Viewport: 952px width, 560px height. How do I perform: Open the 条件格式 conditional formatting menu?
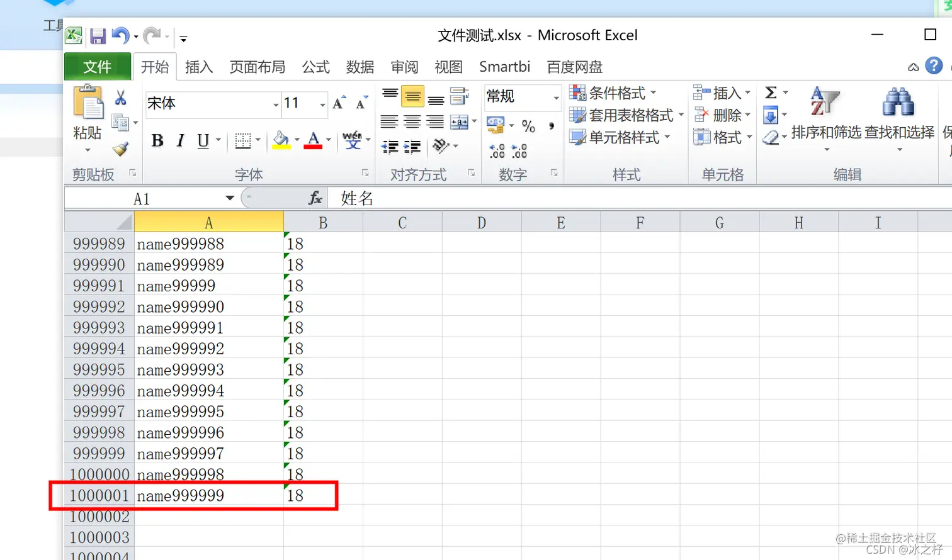pyautogui.click(x=613, y=93)
